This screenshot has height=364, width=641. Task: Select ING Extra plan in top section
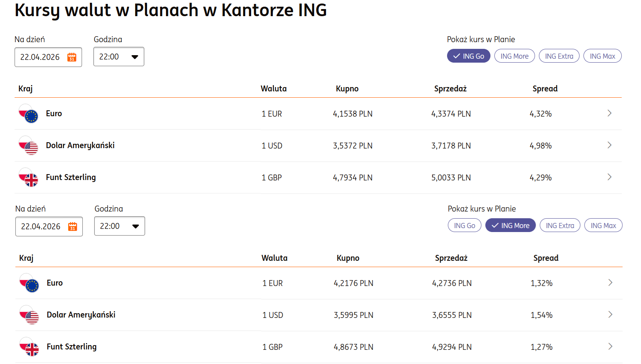559,56
